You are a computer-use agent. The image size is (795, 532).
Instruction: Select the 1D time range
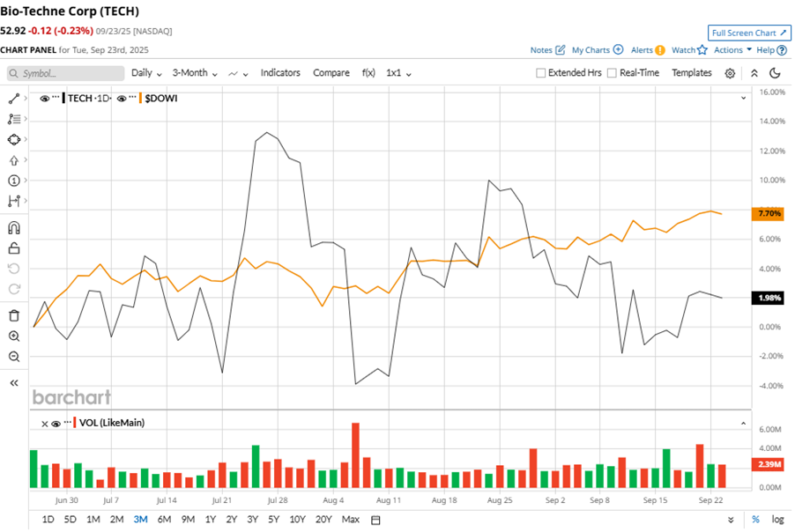click(48, 520)
